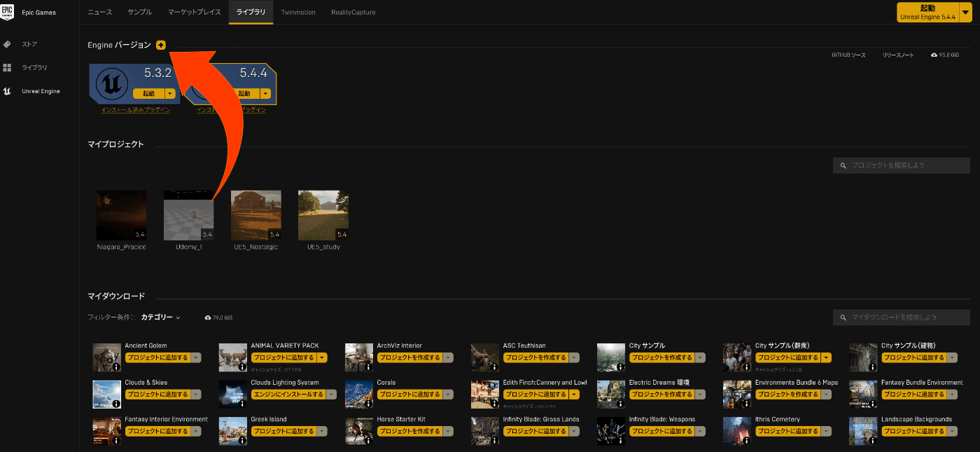Expand dropdown arrow for Landscape Backgrounds
The height and width of the screenshot is (452, 980).
click(x=953, y=432)
